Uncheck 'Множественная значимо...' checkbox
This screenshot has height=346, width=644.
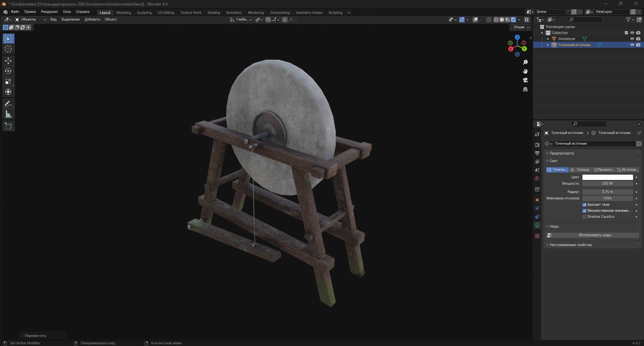584,211
